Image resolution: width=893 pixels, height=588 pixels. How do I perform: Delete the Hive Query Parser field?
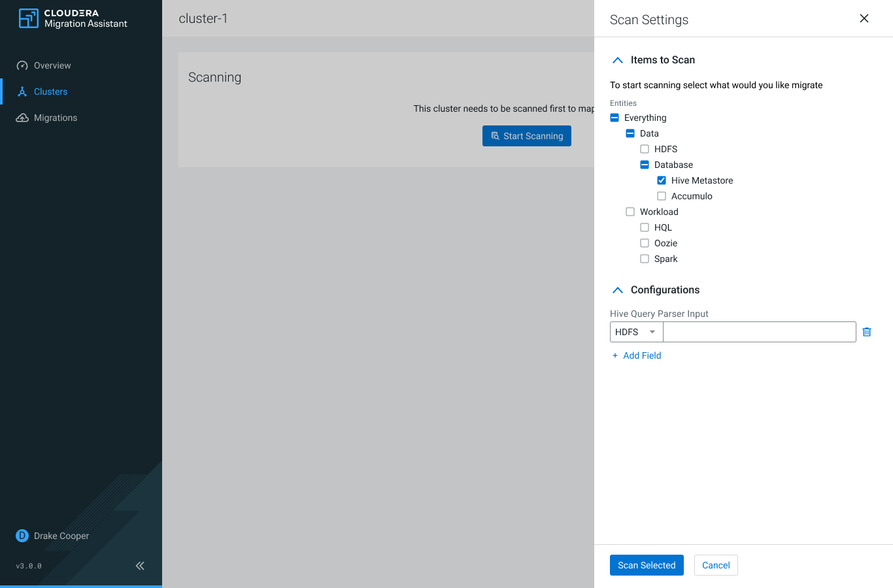[x=867, y=332]
